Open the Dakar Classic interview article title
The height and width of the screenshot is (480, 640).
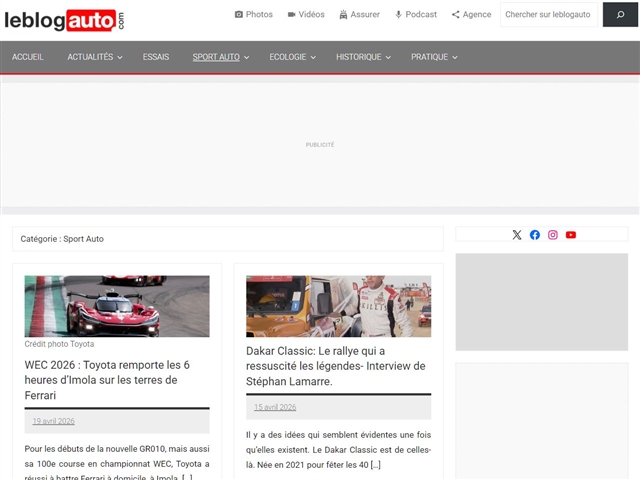pos(336,366)
